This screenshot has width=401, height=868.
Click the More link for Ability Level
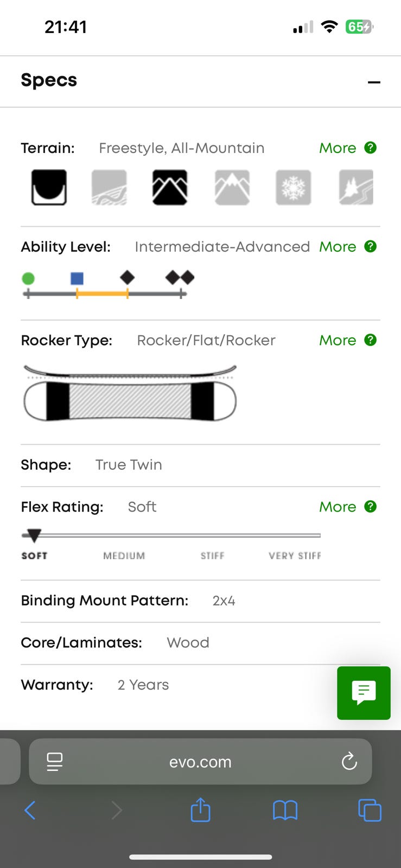tap(338, 247)
